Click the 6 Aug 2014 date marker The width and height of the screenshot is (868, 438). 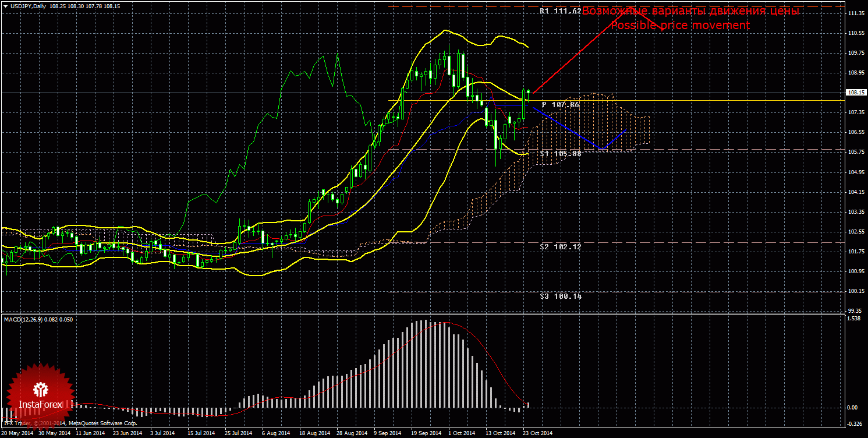point(275,433)
